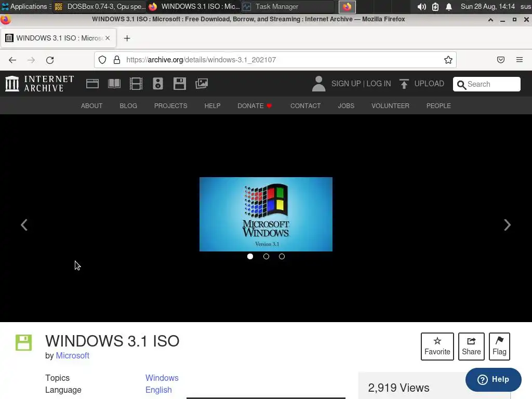
Task: Open the CONTACT menu item
Action: tap(305, 106)
